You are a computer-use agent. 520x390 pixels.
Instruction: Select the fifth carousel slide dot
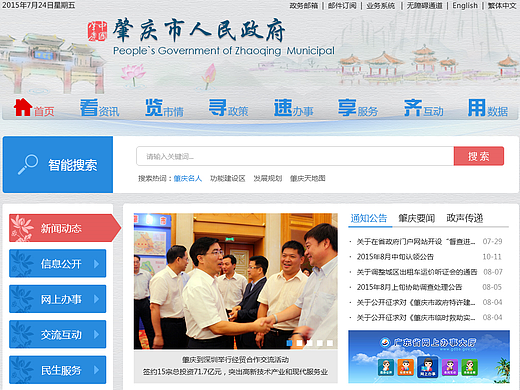pos(330,343)
